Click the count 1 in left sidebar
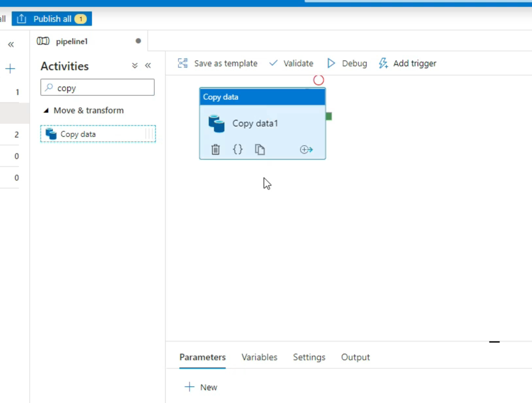Viewport: 532px width, 403px height. coord(17,92)
